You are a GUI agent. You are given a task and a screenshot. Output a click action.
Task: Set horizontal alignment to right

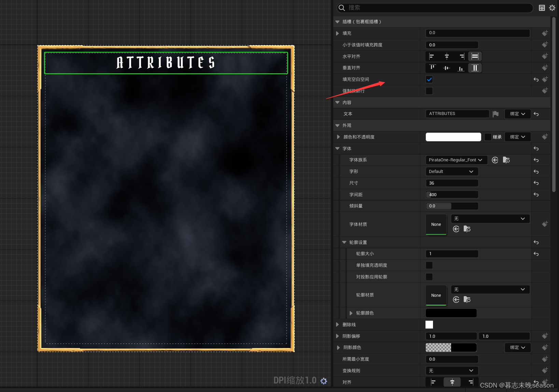pyautogui.click(x=462, y=56)
